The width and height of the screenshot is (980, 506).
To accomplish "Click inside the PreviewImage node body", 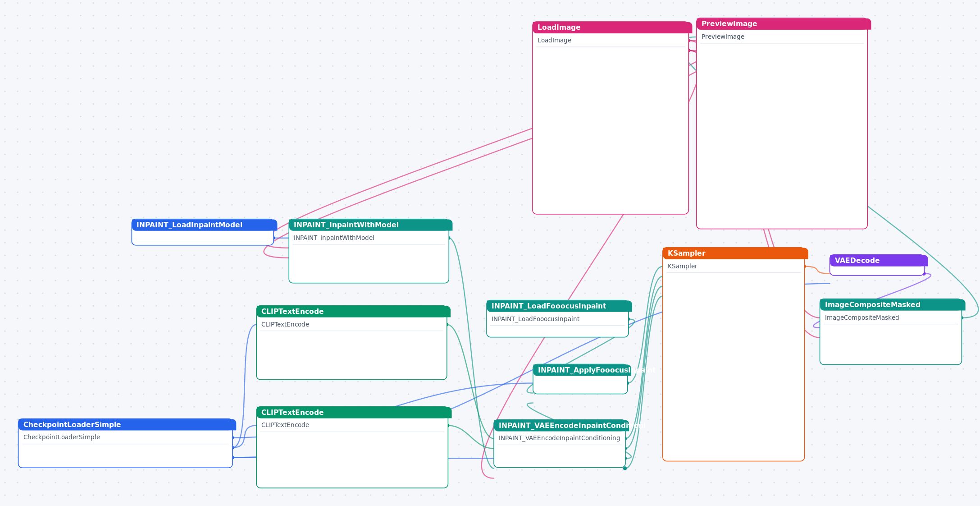I will (x=782, y=135).
